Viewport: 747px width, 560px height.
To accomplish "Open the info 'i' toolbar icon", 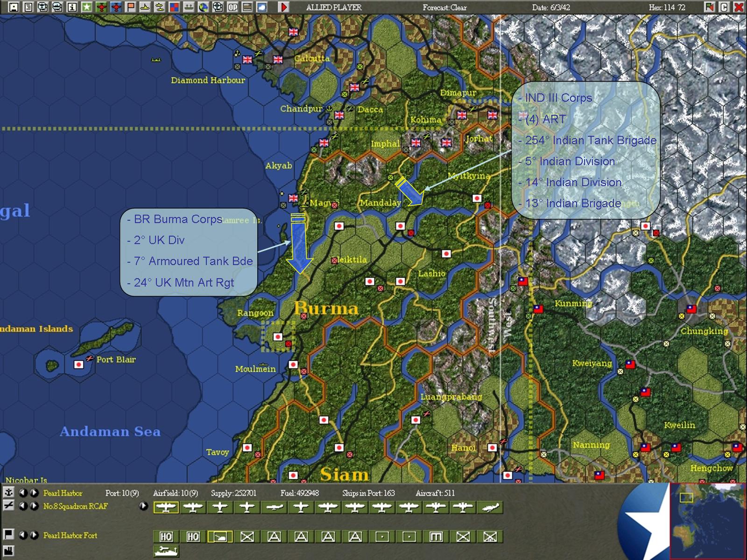I will 71,7.
